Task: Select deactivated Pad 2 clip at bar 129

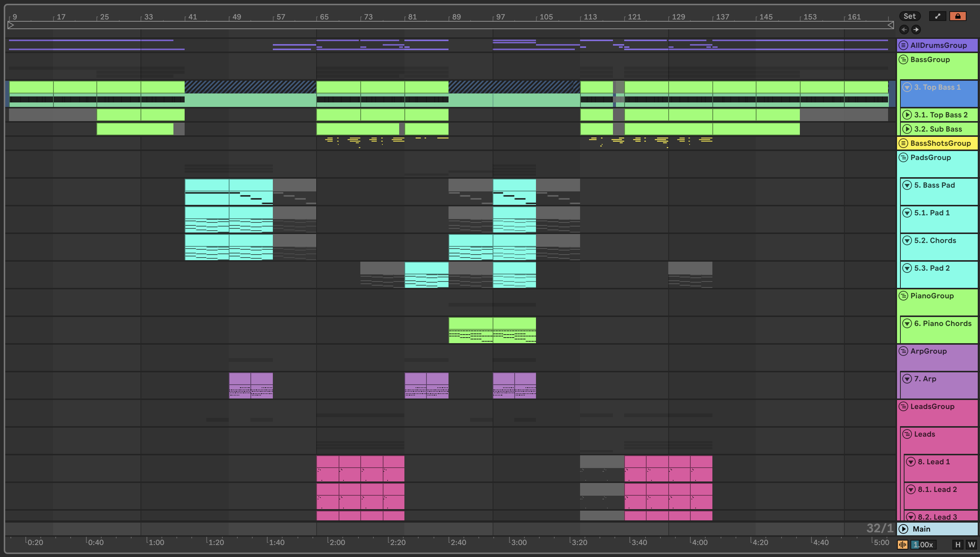Action: [x=690, y=275]
